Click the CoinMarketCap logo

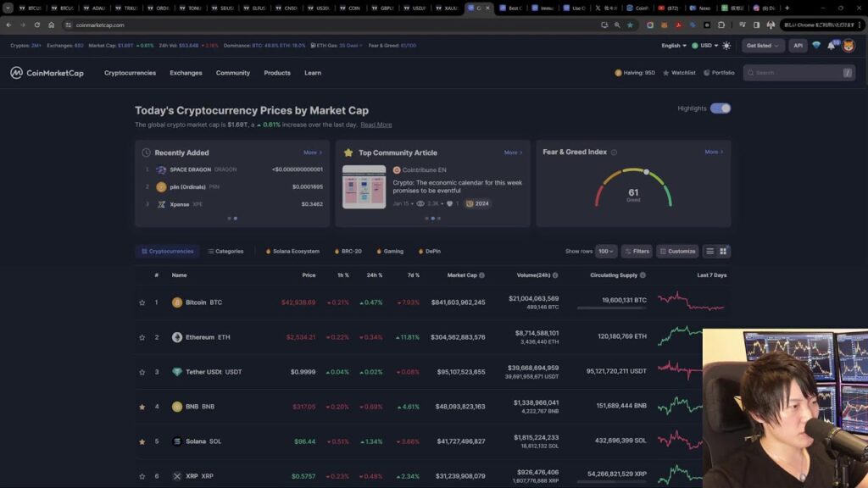(x=47, y=73)
